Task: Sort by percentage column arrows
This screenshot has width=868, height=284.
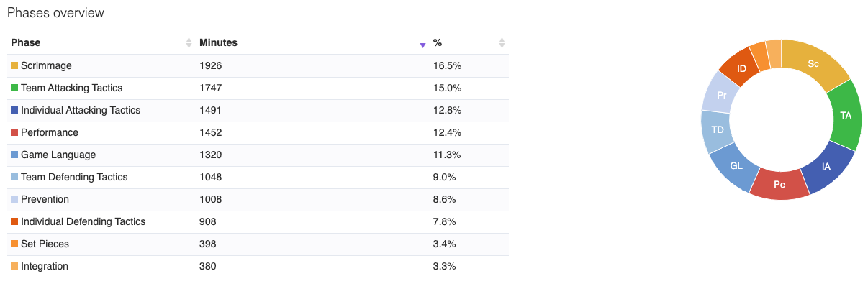Action: [x=502, y=43]
